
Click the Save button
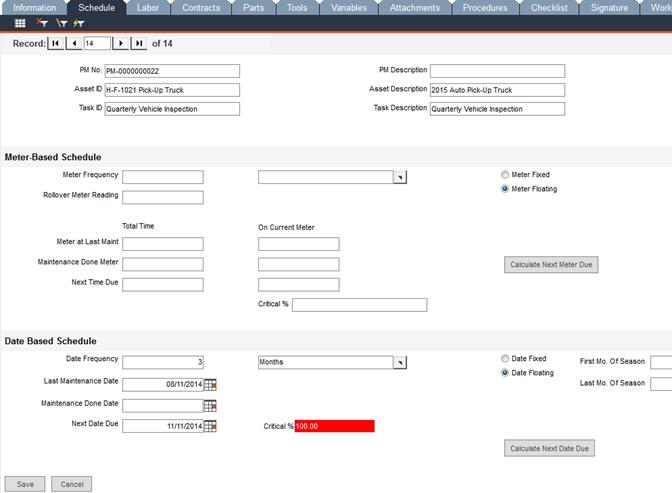pyautogui.click(x=25, y=484)
